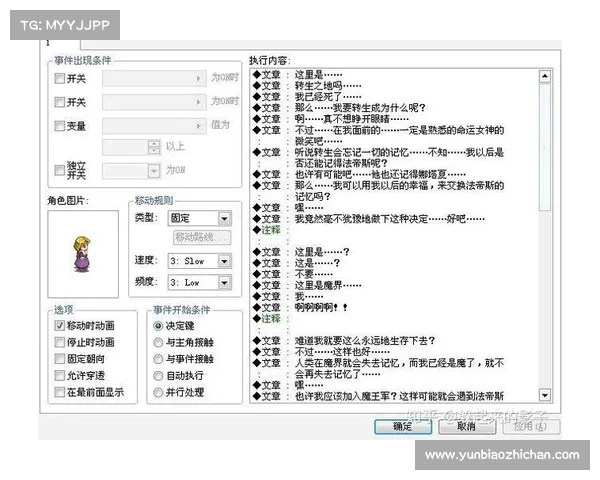Choose the 并行处理 trigger option
Viewport: 600px width, 480px height.
[x=157, y=391]
